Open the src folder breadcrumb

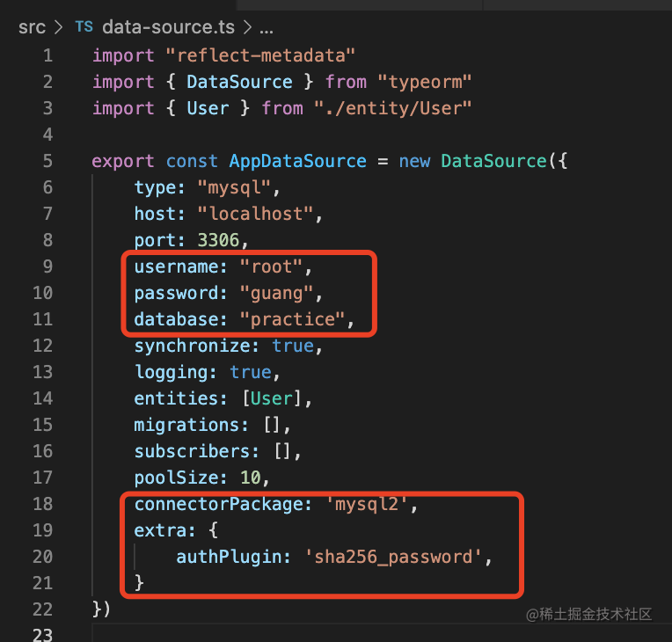[x=32, y=26]
